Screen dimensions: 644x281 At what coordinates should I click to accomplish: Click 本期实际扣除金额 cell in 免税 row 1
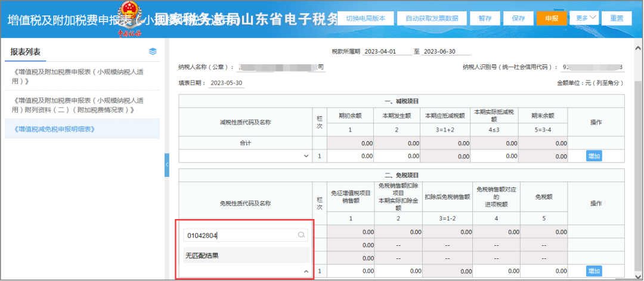[398, 271]
